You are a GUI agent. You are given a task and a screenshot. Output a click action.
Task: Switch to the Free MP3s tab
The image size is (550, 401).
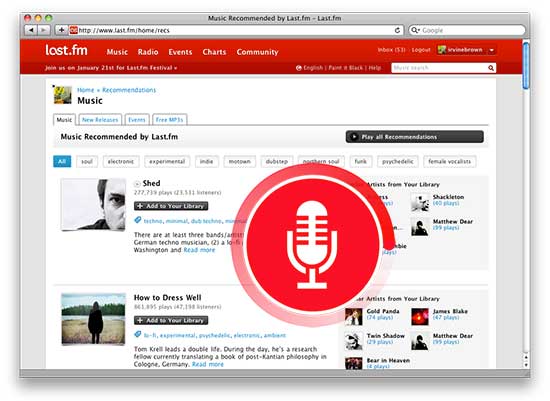click(x=169, y=120)
